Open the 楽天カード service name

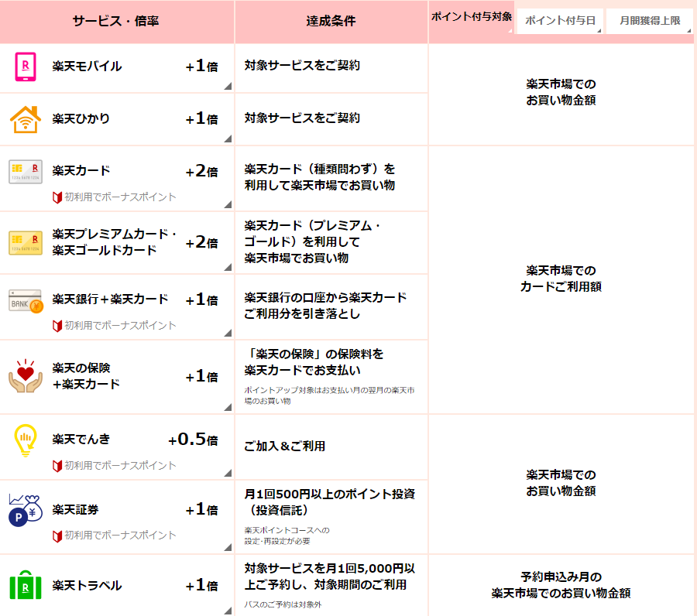[81, 170]
